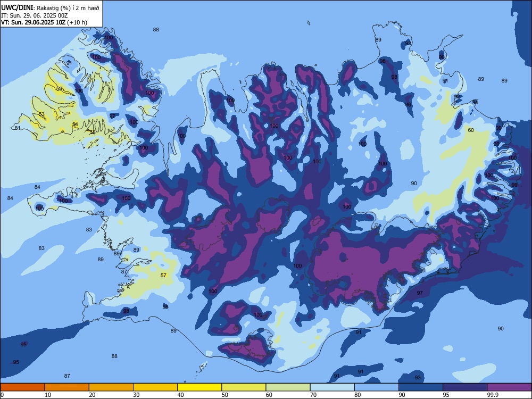Click the '70' tick label on the legend scale

click(313, 395)
